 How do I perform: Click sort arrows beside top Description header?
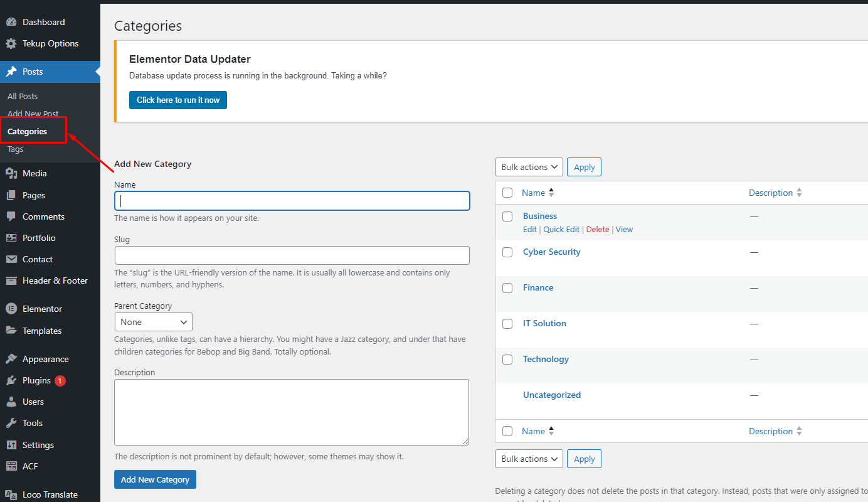tap(800, 193)
